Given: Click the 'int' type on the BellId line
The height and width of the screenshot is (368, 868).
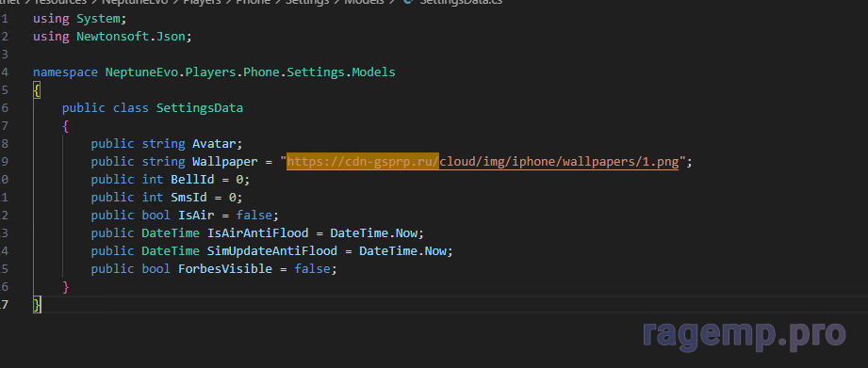Looking at the screenshot, I should tap(153, 180).
